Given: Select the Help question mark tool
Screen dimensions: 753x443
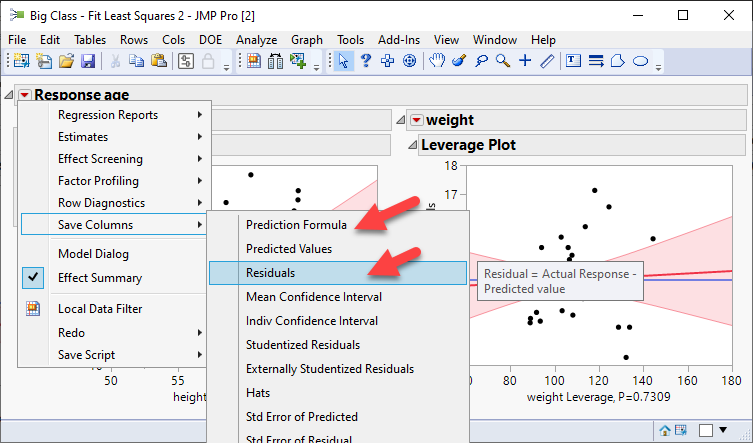Looking at the screenshot, I should [366, 61].
